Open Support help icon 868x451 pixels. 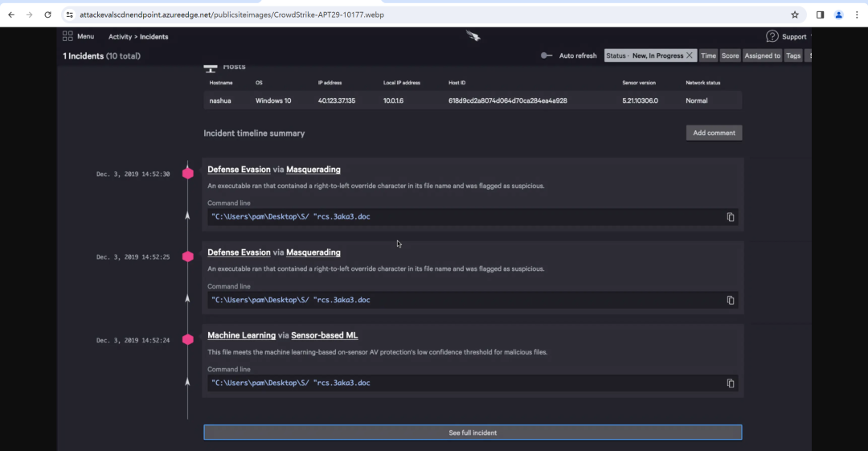[772, 36]
